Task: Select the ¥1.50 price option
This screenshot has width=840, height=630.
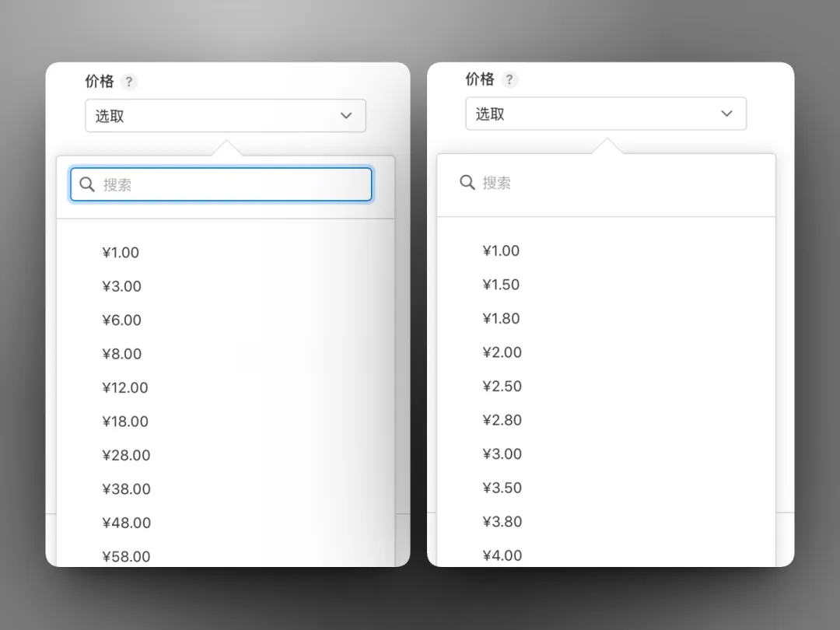Action: [x=501, y=285]
